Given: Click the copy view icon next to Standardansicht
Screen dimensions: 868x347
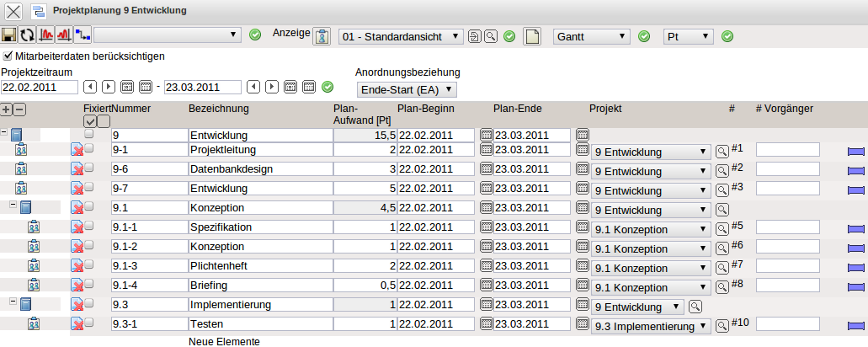Looking at the screenshot, I should pyautogui.click(x=474, y=36).
